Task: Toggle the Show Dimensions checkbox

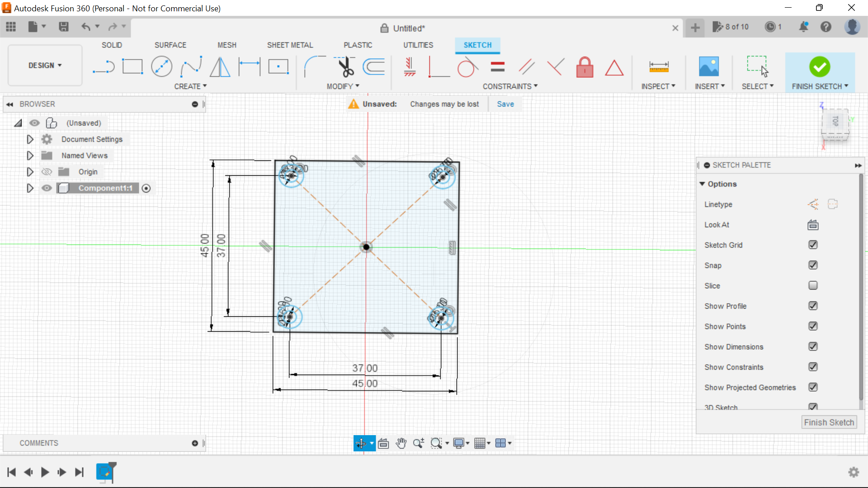Action: 813,347
